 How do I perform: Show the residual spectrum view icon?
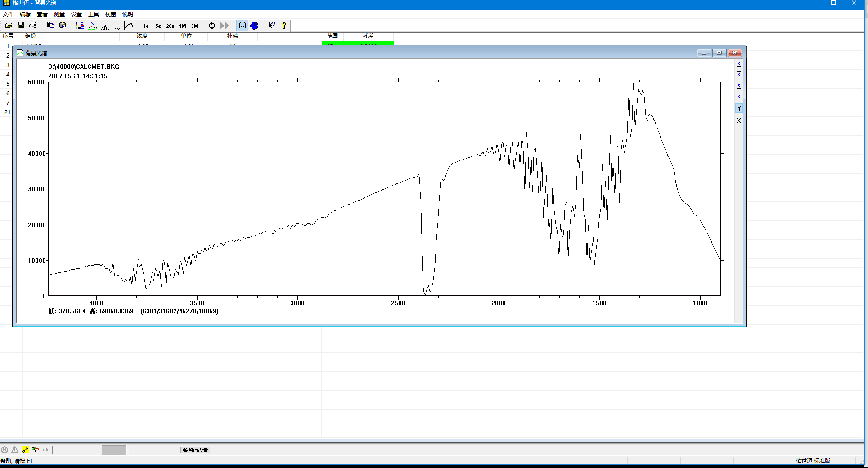click(117, 26)
